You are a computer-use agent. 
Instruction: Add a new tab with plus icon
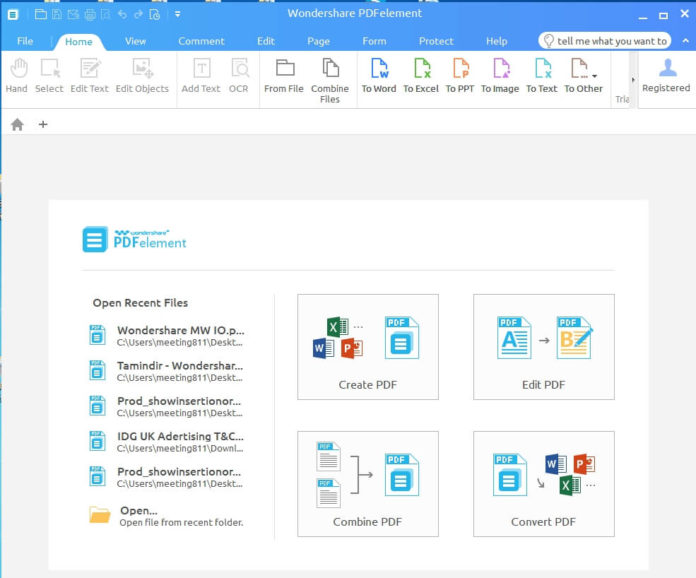(x=43, y=124)
